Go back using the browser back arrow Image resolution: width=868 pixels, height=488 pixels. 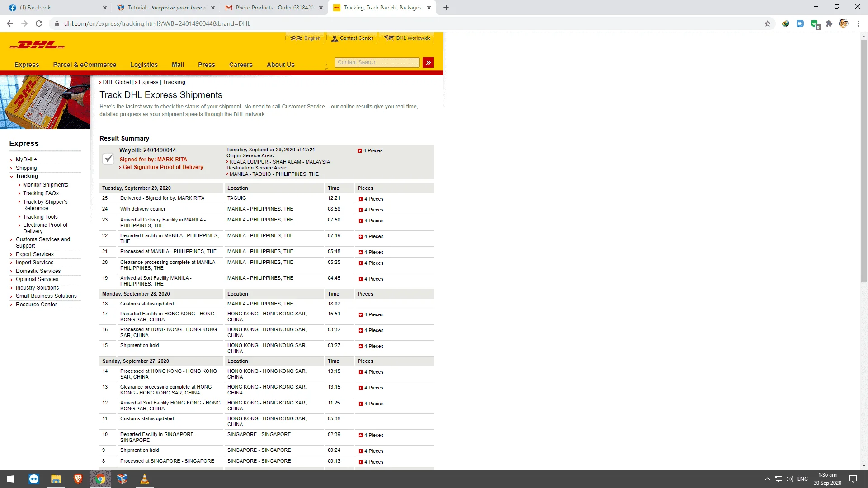10,23
